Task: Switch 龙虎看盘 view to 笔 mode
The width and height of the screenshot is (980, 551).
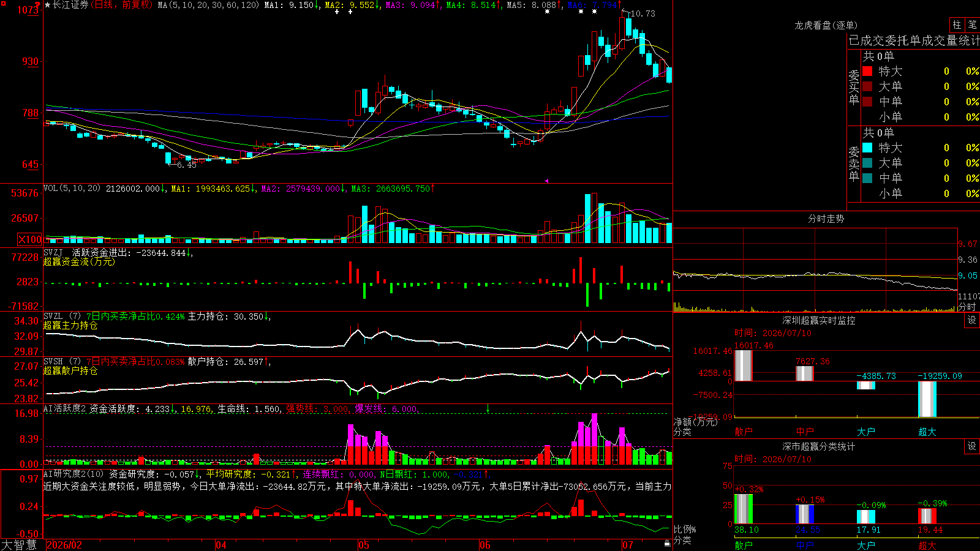Action: coord(972,24)
